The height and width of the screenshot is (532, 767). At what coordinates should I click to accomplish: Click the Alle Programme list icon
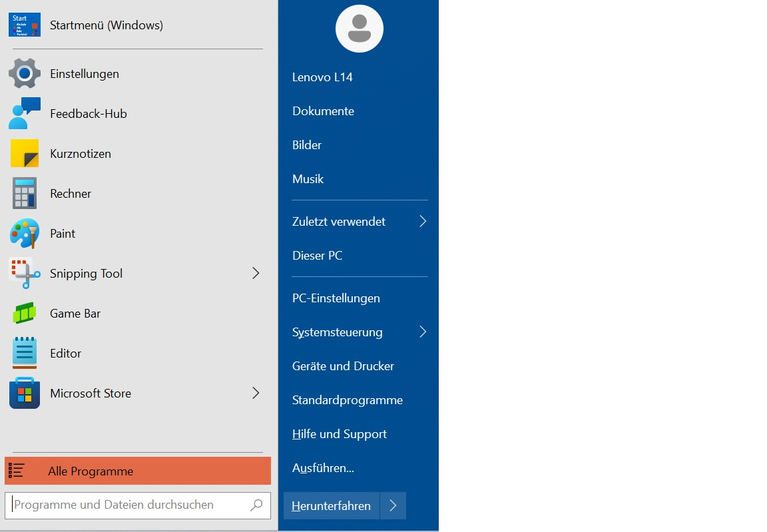point(16,470)
